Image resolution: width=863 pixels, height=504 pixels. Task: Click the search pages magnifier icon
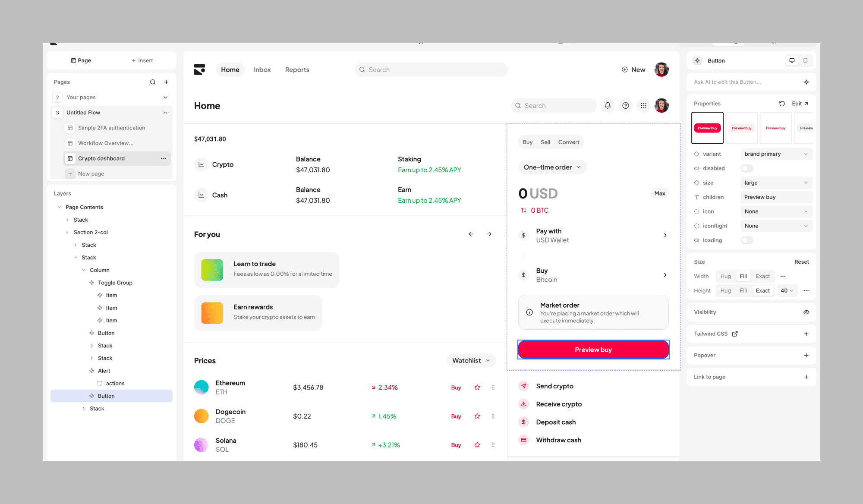pyautogui.click(x=153, y=82)
